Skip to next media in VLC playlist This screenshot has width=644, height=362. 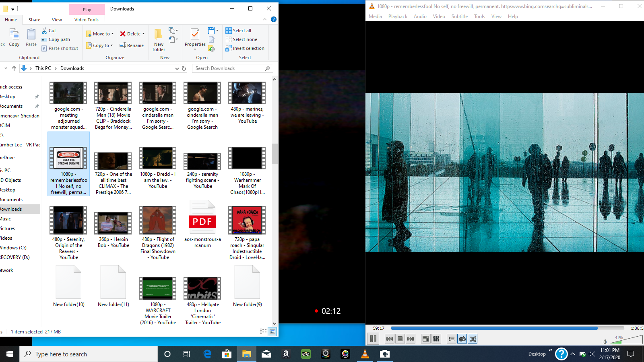click(x=410, y=339)
